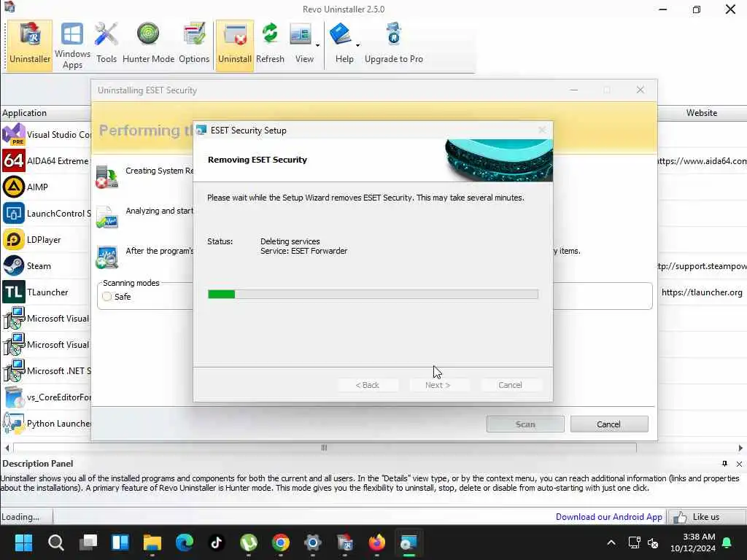The width and height of the screenshot is (747, 560).
Task: Click the tlauncher.org website cell
Action: (702, 292)
